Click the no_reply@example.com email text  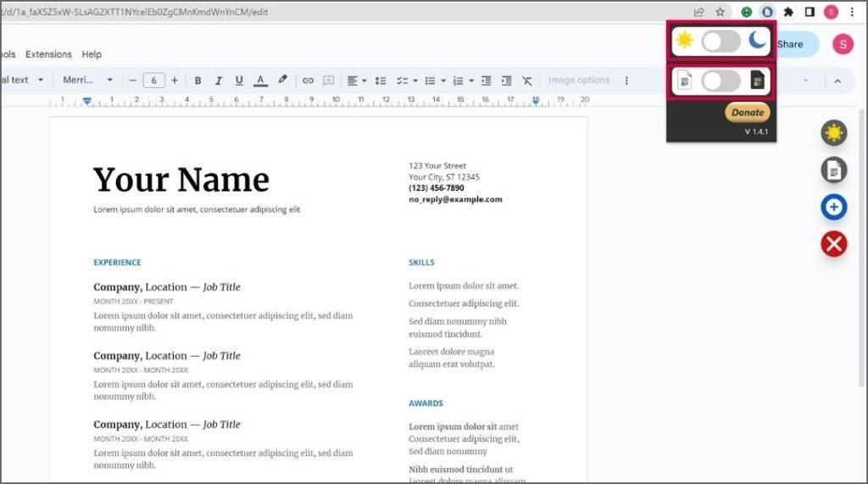pyautogui.click(x=455, y=199)
